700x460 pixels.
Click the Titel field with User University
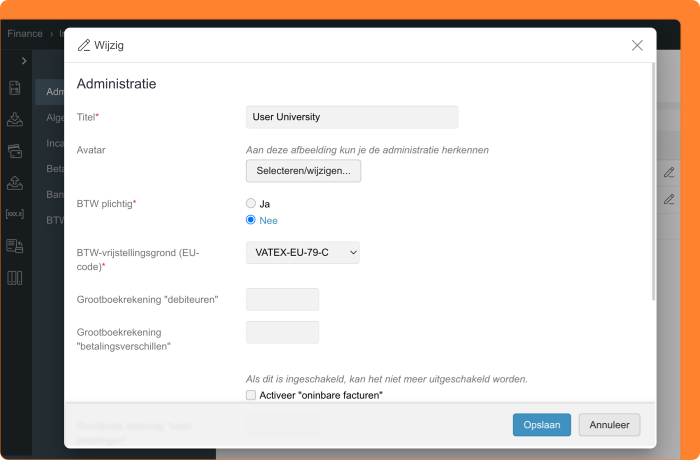tap(352, 117)
